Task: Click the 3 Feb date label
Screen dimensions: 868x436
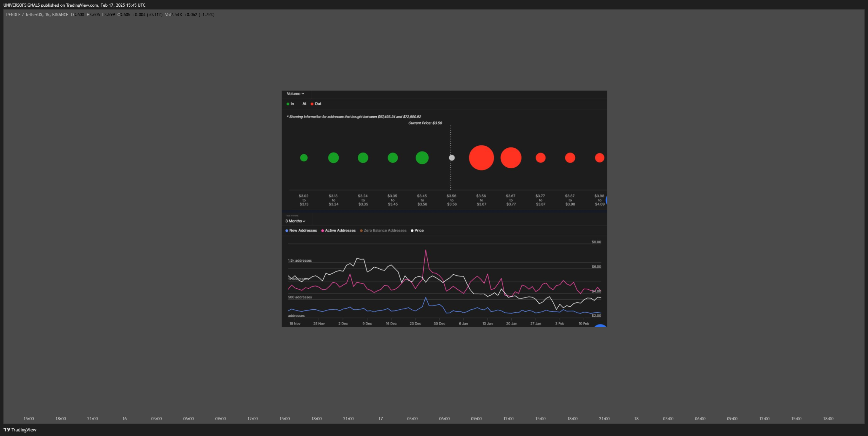Action: point(559,324)
